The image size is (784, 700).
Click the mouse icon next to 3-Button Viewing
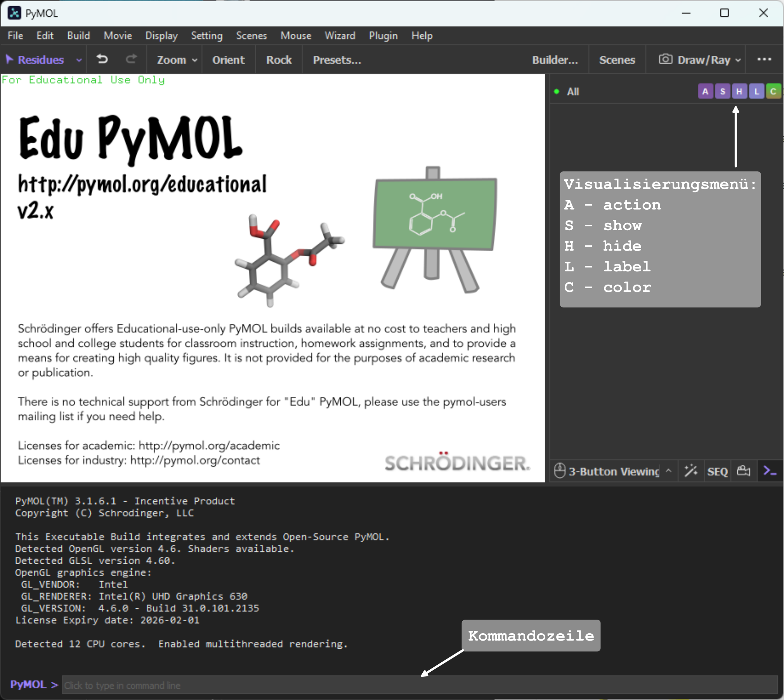560,471
